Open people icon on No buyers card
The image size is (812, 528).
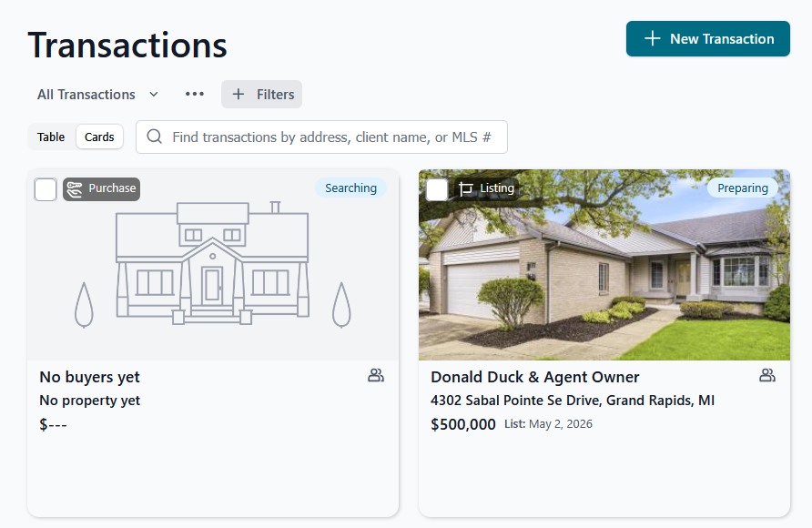(x=376, y=375)
